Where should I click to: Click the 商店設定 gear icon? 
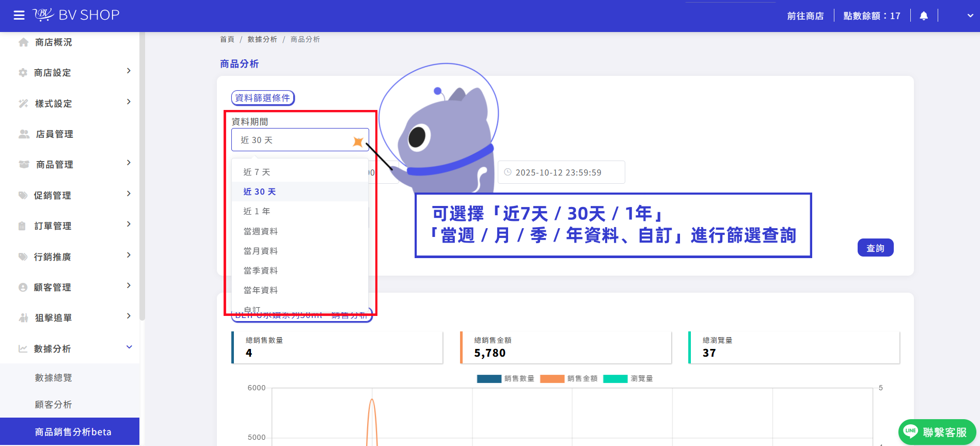click(23, 73)
